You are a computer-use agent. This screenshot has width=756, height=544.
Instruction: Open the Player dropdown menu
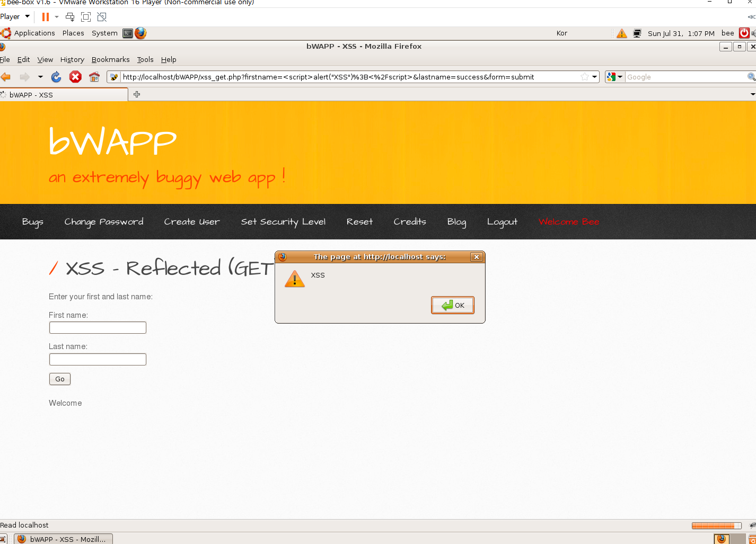(15, 16)
